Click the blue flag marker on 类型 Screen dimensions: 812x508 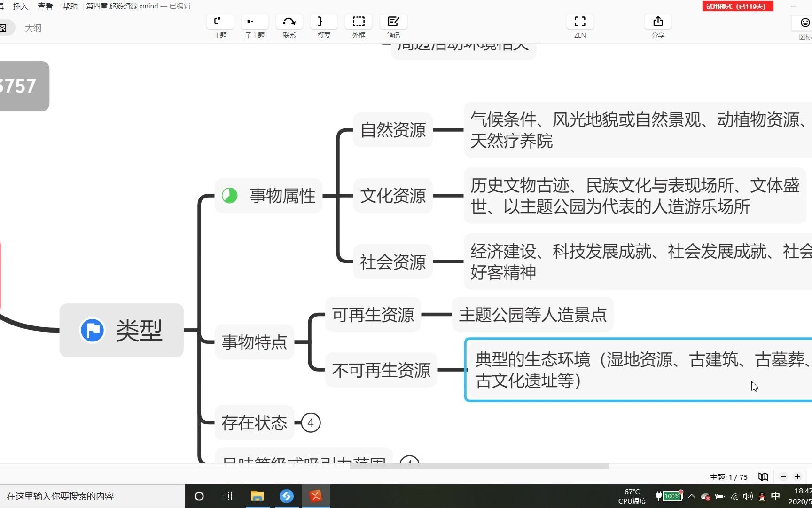coord(92,330)
